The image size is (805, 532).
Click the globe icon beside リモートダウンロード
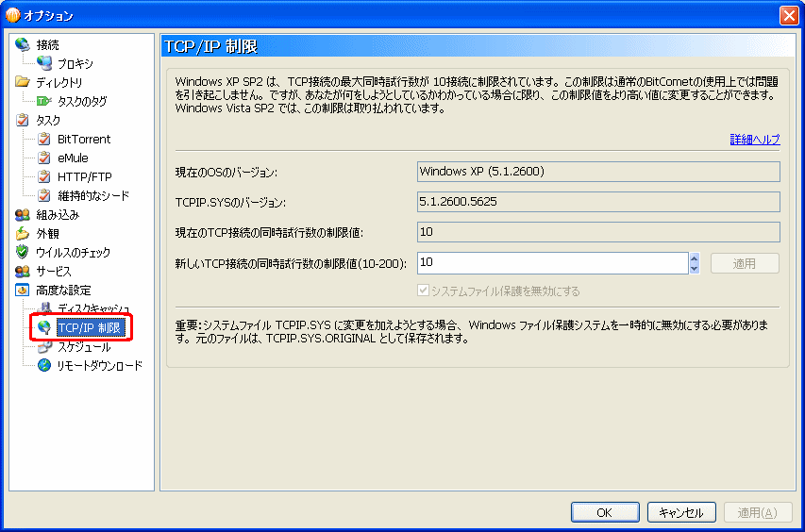point(44,365)
